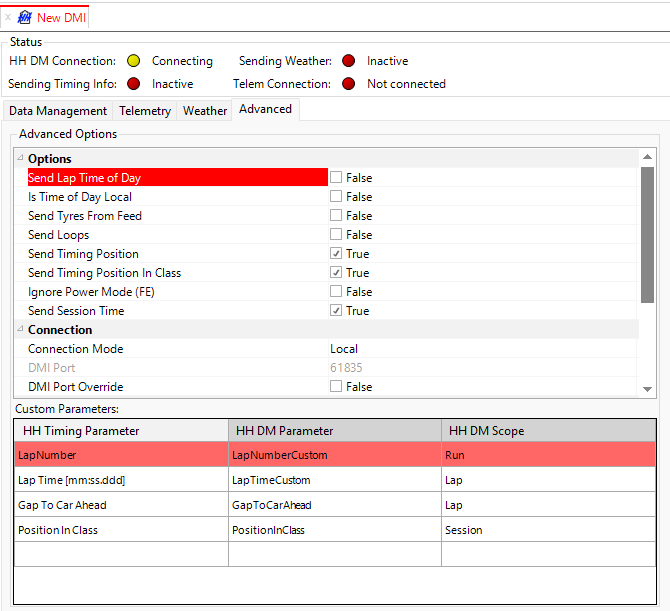670x611 pixels.
Task: Collapse the Options section
Action: 21,159
